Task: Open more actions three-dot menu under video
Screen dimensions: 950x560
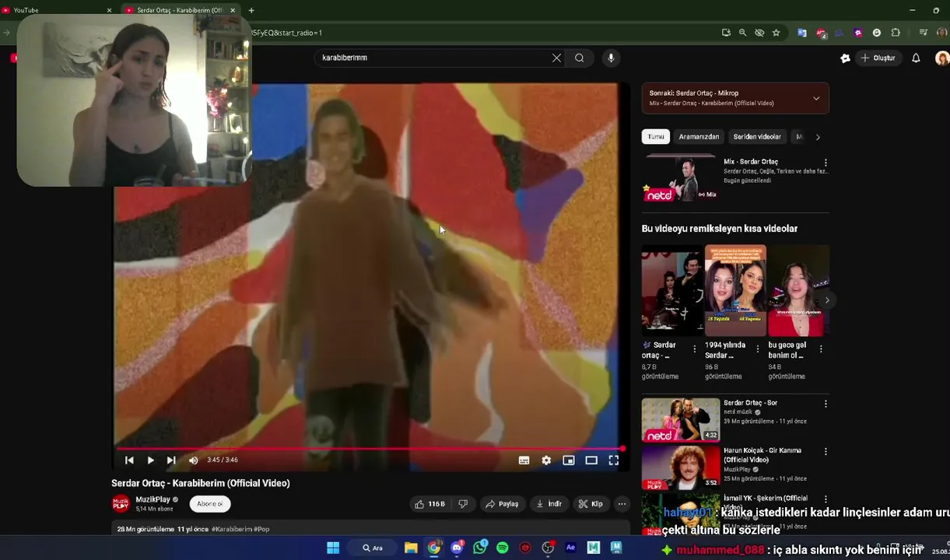Action: click(622, 504)
